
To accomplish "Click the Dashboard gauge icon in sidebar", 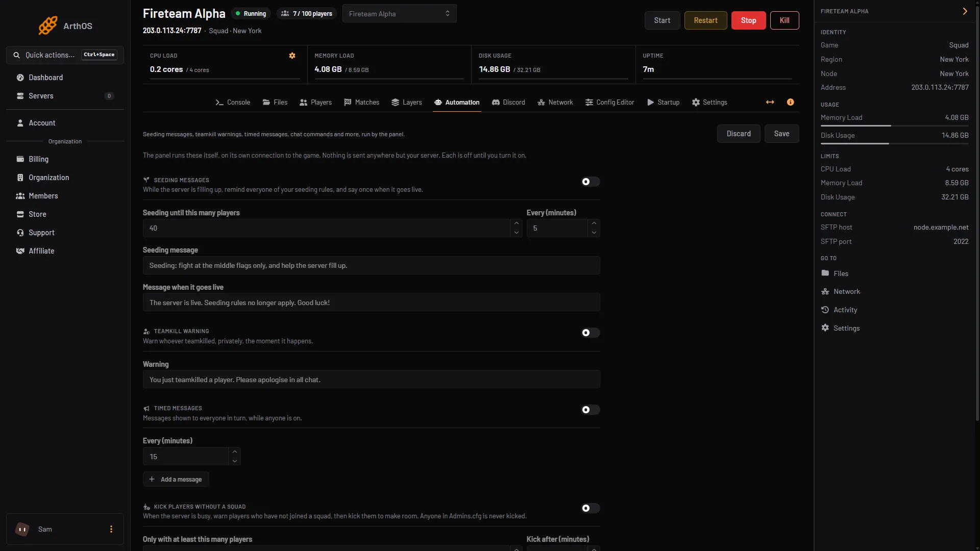I will pyautogui.click(x=20, y=78).
